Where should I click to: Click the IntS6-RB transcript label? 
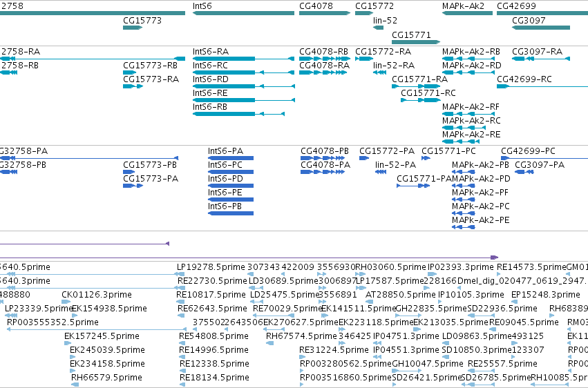tap(210, 107)
